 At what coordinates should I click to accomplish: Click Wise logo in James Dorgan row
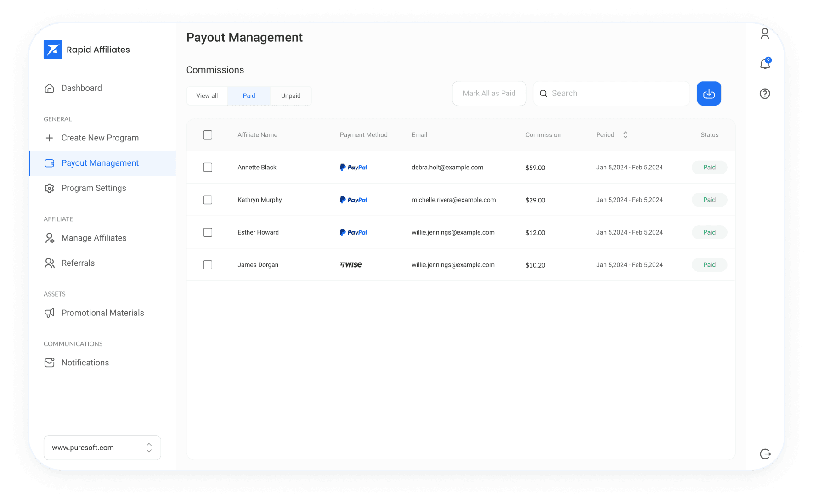coord(351,265)
